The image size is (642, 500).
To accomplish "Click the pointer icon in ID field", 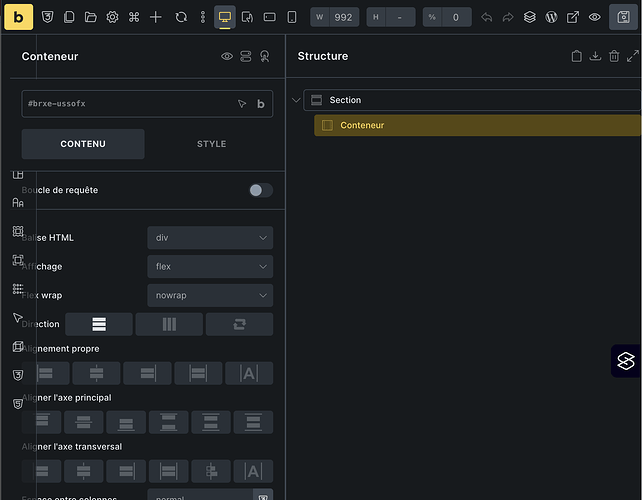I will point(242,104).
